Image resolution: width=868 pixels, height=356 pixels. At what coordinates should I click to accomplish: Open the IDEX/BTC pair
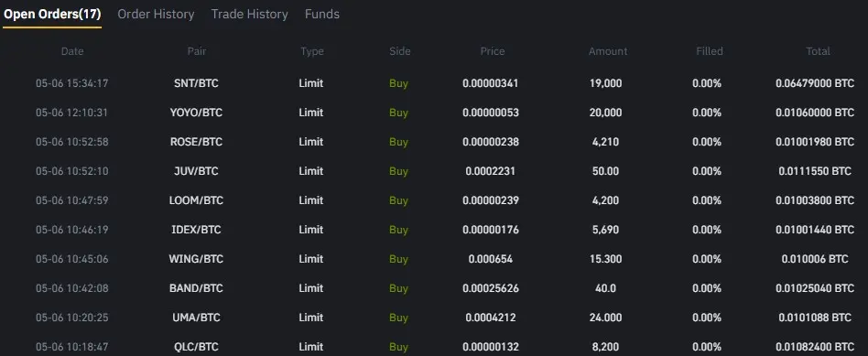pyautogui.click(x=196, y=230)
